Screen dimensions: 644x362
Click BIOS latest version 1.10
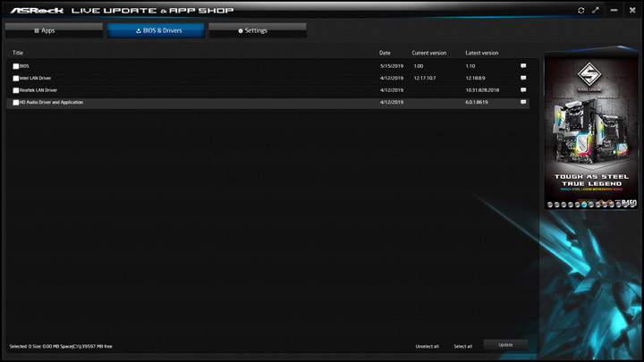[470, 65]
